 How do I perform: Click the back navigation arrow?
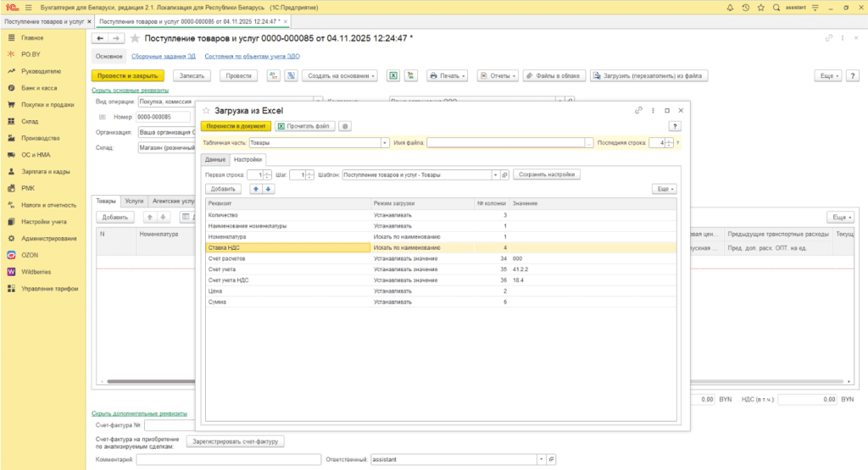100,38
